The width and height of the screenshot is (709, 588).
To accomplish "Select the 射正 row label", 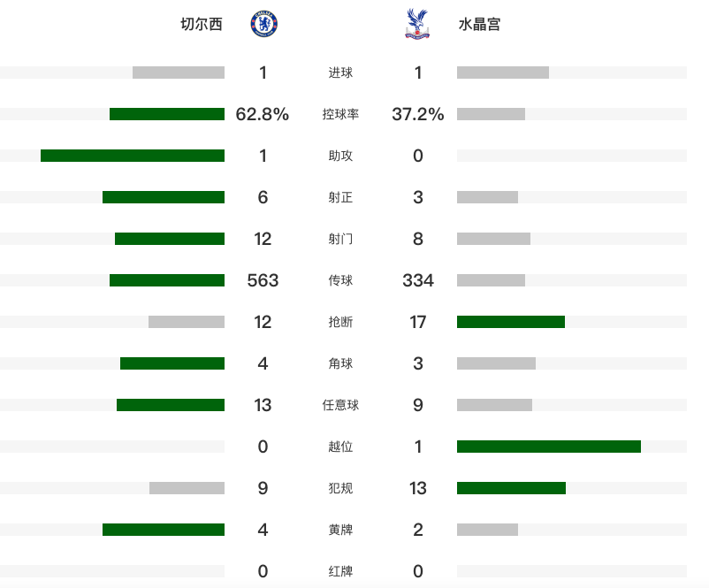I will pos(340,197).
